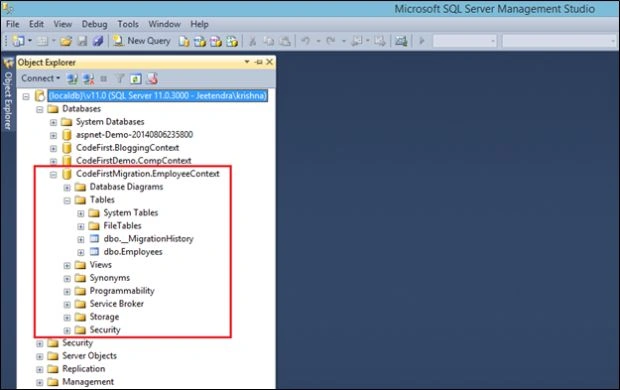Click the Database Engine Query icon
Image resolution: width=620 pixels, height=390 pixels.
(183, 41)
